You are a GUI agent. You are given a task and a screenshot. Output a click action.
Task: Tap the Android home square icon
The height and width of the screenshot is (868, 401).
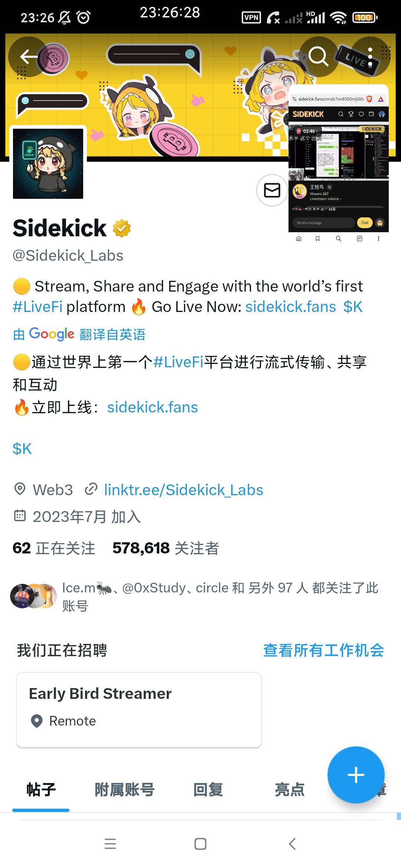click(200, 844)
